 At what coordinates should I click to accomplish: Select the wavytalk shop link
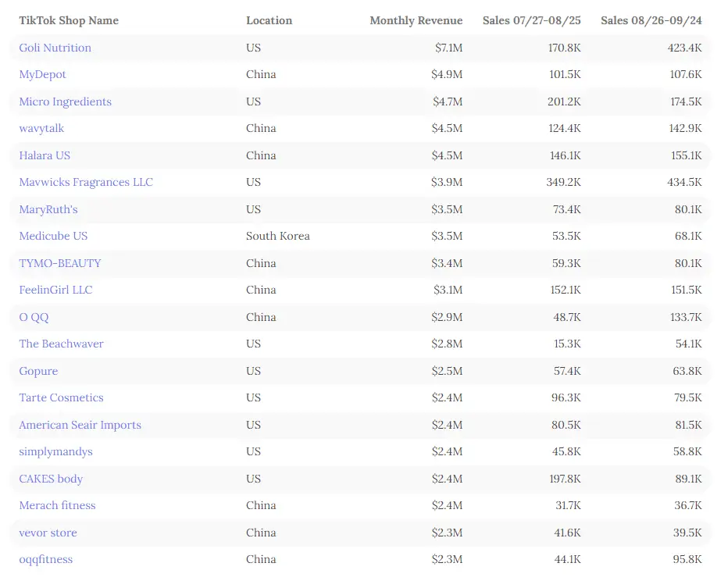click(x=41, y=129)
